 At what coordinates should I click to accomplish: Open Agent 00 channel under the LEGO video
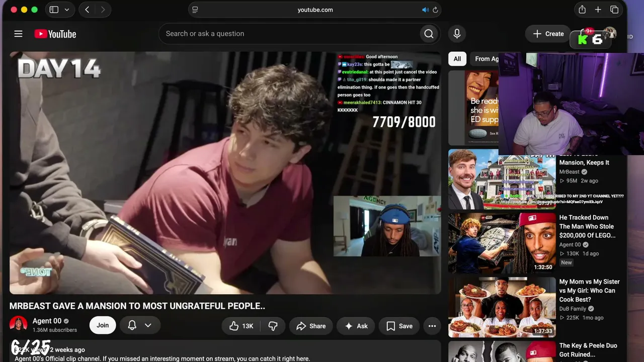tap(570, 245)
